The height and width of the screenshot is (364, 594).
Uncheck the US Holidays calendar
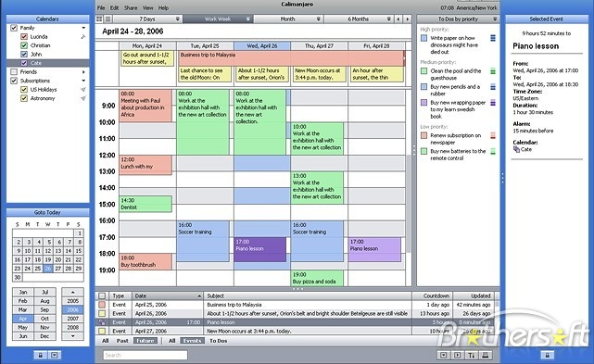(24, 90)
